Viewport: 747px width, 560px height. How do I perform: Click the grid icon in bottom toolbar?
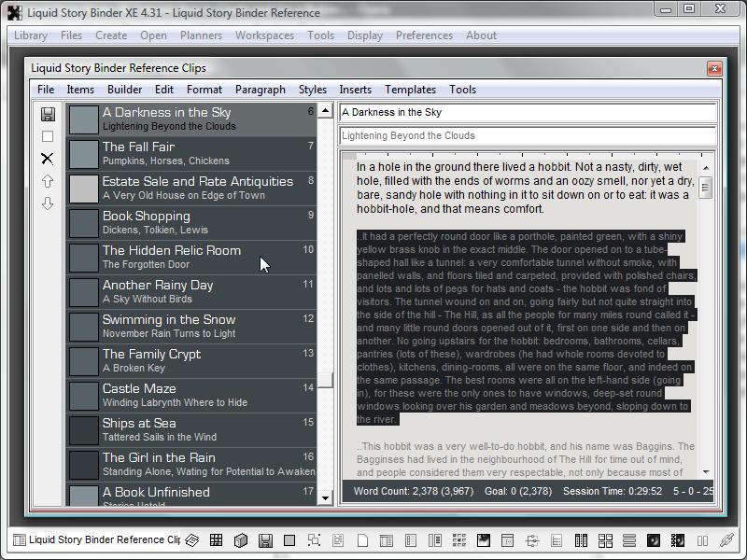point(217,540)
